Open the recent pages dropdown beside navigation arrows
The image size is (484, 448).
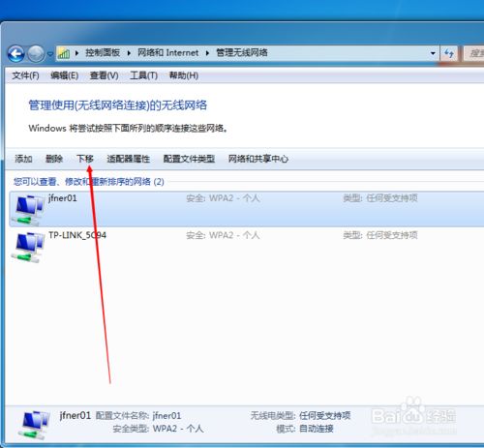click(50, 54)
